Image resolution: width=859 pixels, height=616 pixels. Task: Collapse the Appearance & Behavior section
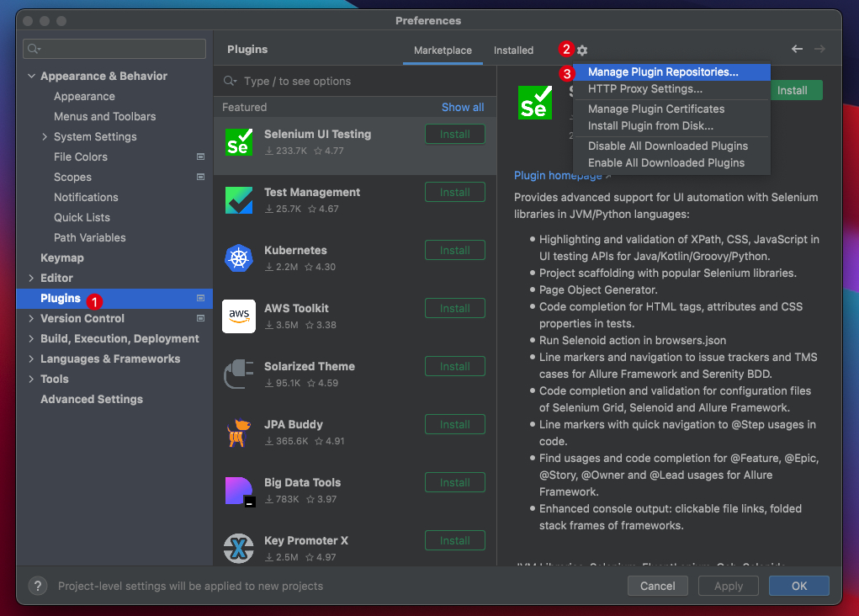click(31, 76)
